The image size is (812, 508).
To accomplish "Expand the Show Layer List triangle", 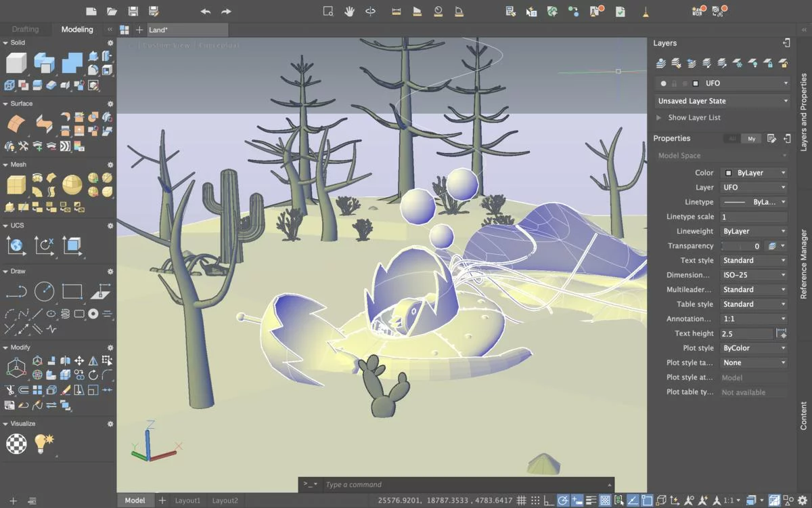I will coord(658,118).
